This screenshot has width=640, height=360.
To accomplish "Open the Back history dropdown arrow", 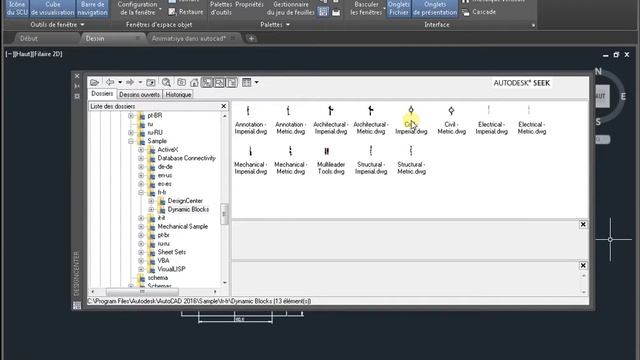I will (120, 82).
